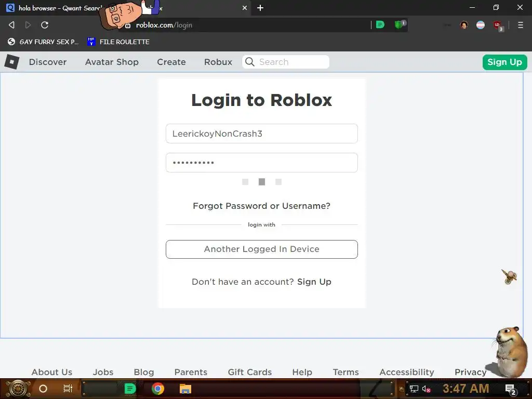
Task: Open the notification center icon
Action: (510, 389)
